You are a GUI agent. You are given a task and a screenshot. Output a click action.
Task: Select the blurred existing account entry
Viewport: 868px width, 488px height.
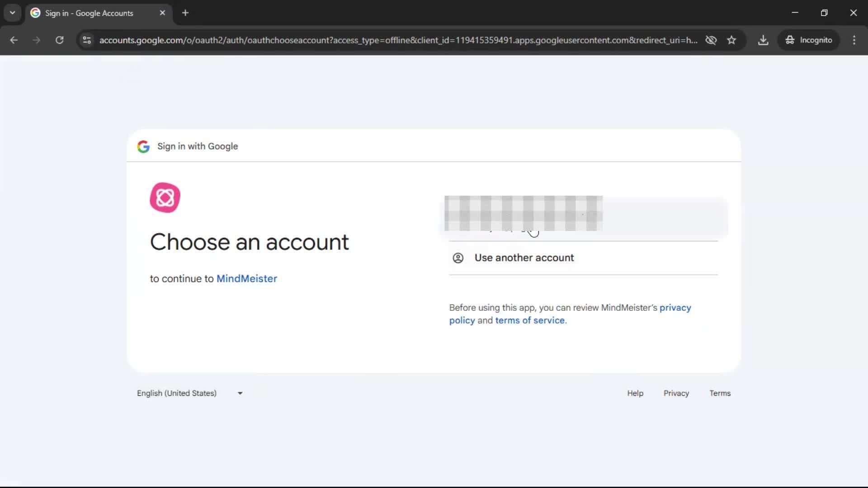click(583, 216)
